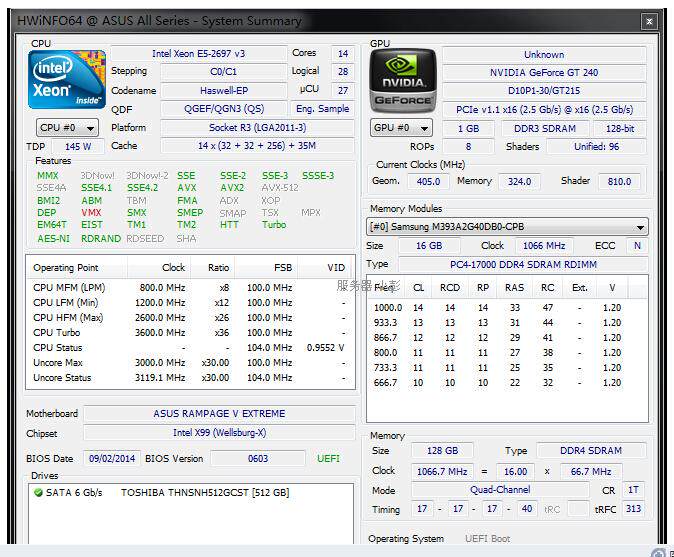Click the cache value 14 x (32 + 32 + 256) + 35M

coord(257,146)
